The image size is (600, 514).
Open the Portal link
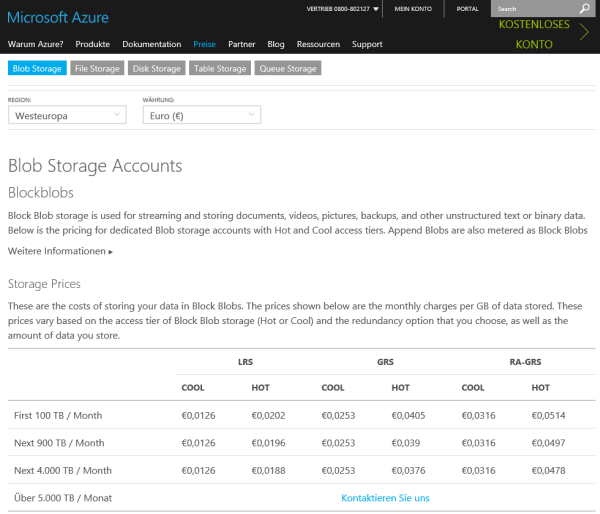point(467,9)
